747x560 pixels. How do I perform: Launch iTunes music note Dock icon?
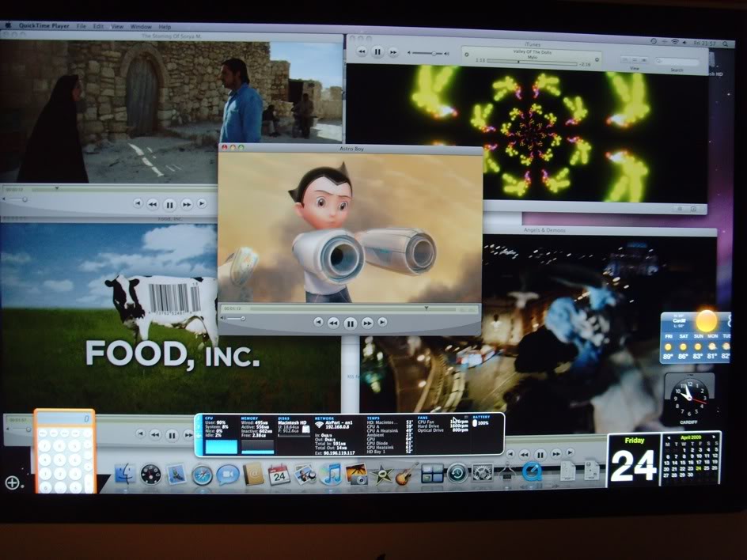click(x=331, y=475)
